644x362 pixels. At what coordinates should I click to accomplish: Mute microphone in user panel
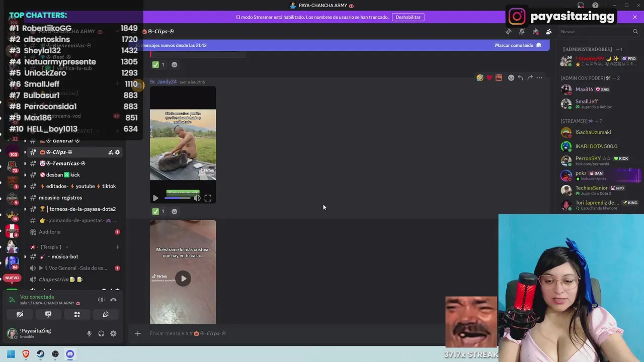(x=89, y=333)
